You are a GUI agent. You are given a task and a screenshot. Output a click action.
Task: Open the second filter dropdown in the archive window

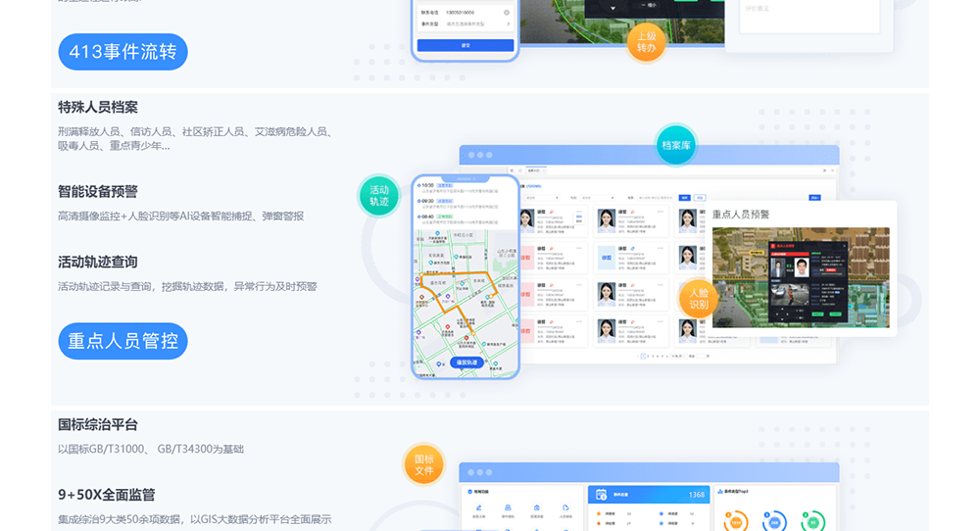tap(598, 197)
